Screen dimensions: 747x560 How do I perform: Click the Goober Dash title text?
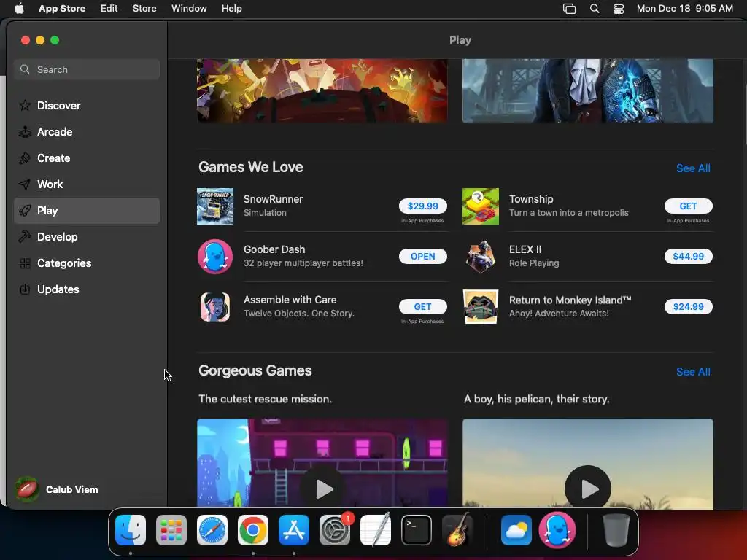click(x=274, y=249)
